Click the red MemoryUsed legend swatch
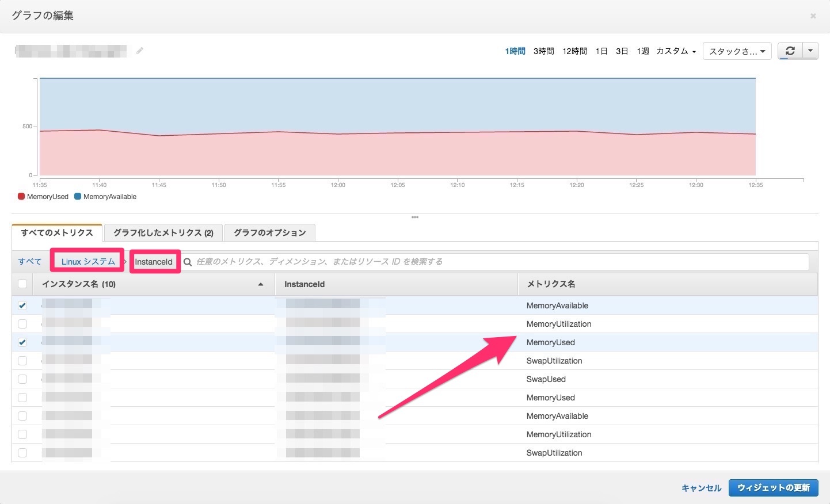The width and height of the screenshot is (830, 504). (21, 197)
